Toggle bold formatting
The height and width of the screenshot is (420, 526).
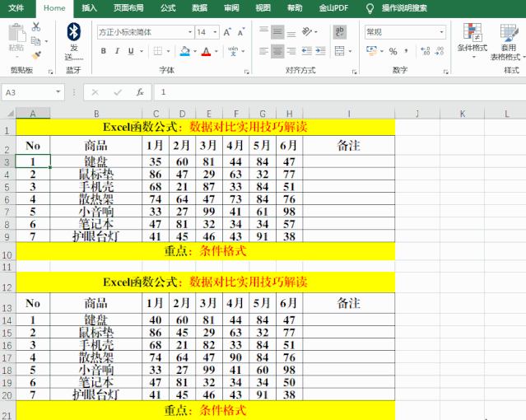[x=104, y=51]
